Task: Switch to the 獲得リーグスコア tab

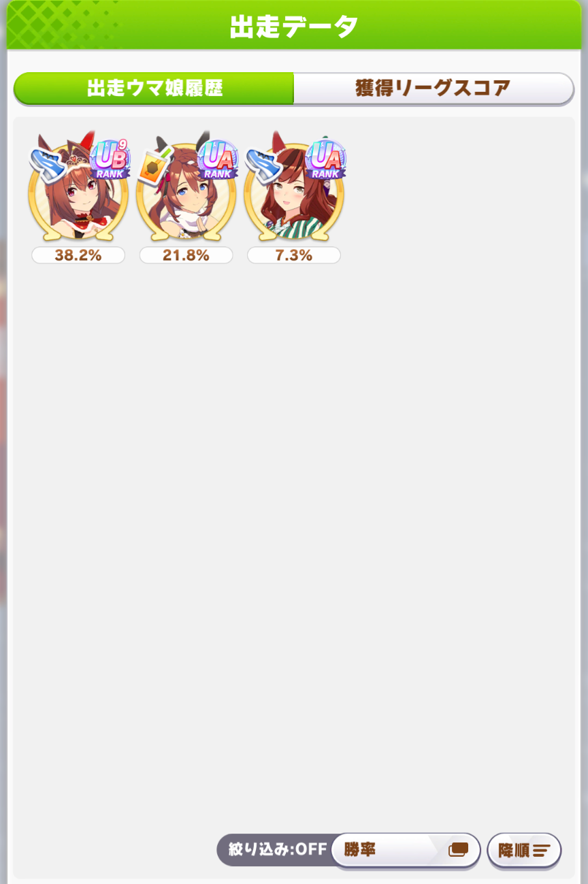Action: click(x=434, y=88)
